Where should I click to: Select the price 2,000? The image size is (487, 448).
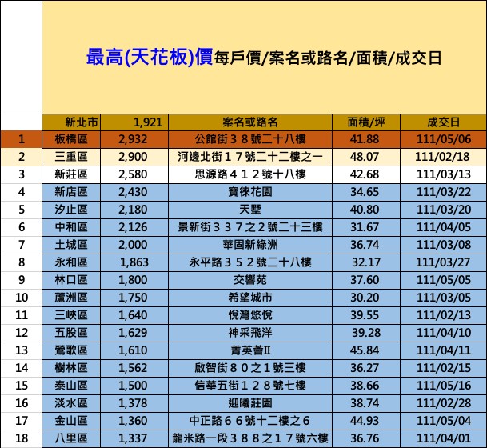(x=134, y=245)
